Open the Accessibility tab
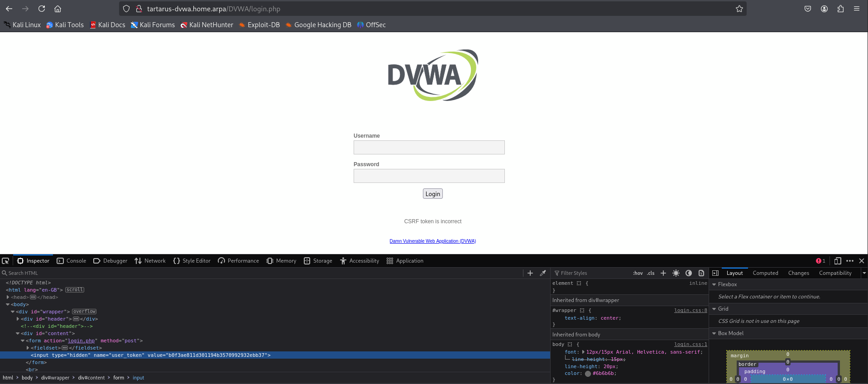The image size is (868, 384). click(x=360, y=261)
